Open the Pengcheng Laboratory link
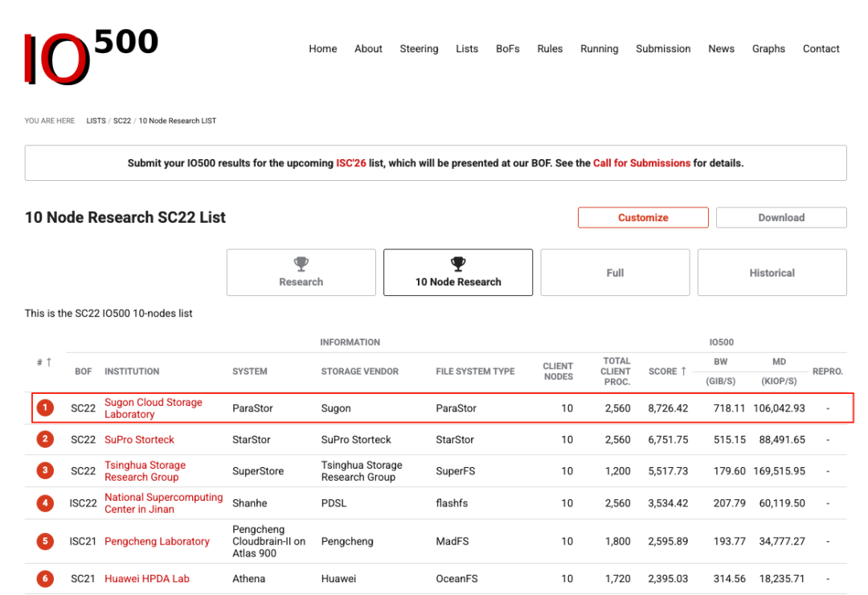The width and height of the screenshot is (868, 595). tap(158, 541)
